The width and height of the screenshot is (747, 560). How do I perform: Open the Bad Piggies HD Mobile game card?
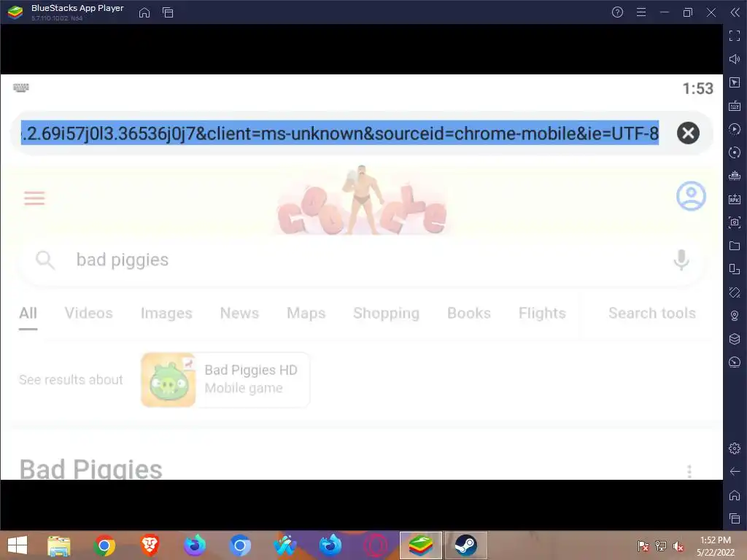[225, 379]
